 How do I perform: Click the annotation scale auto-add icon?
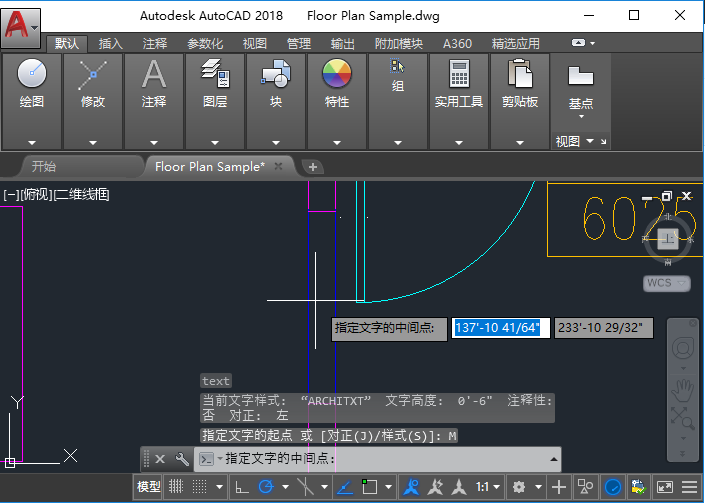[x=435, y=487]
